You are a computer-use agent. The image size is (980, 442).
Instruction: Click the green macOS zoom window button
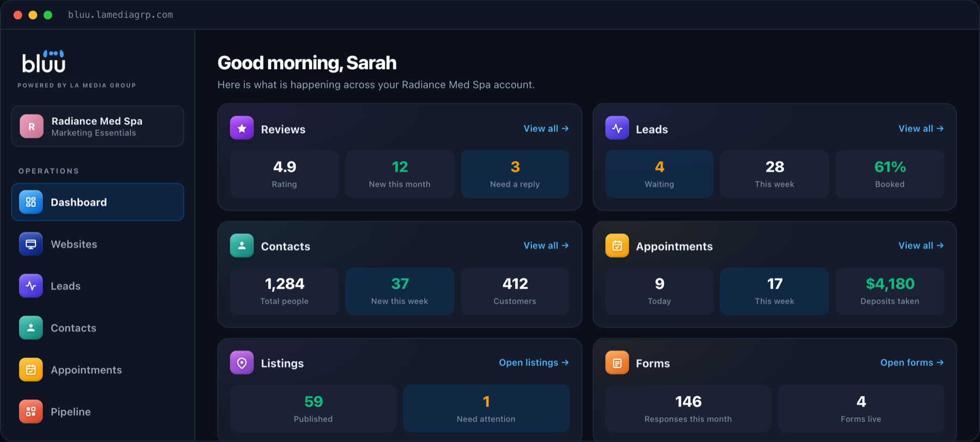point(48,15)
